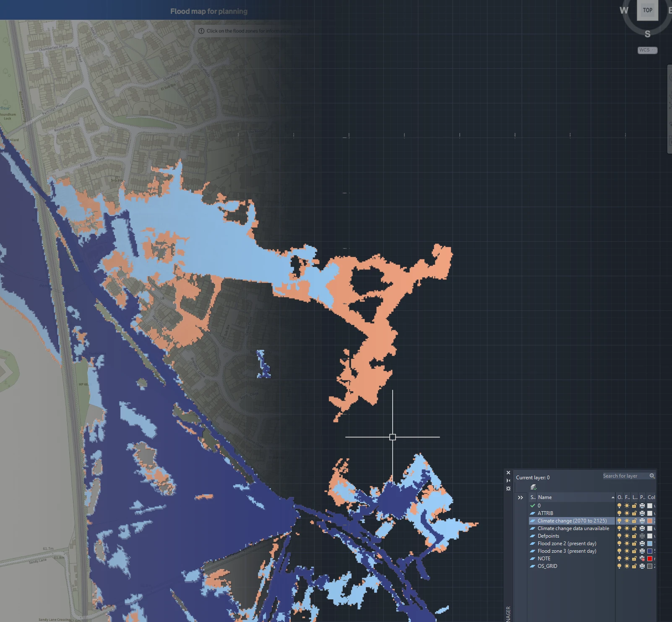Click the S compass direction on ViewCube
This screenshot has height=622, width=672.
(x=647, y=34)
